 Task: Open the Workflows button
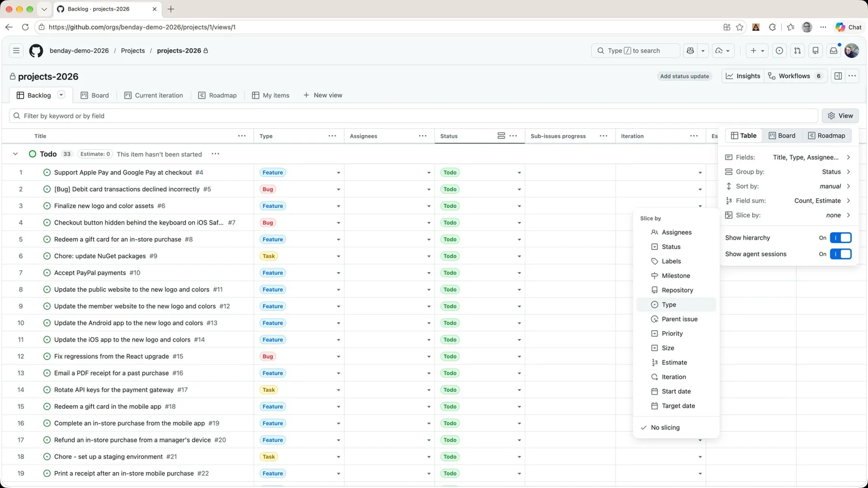click(x=796, y=76)
